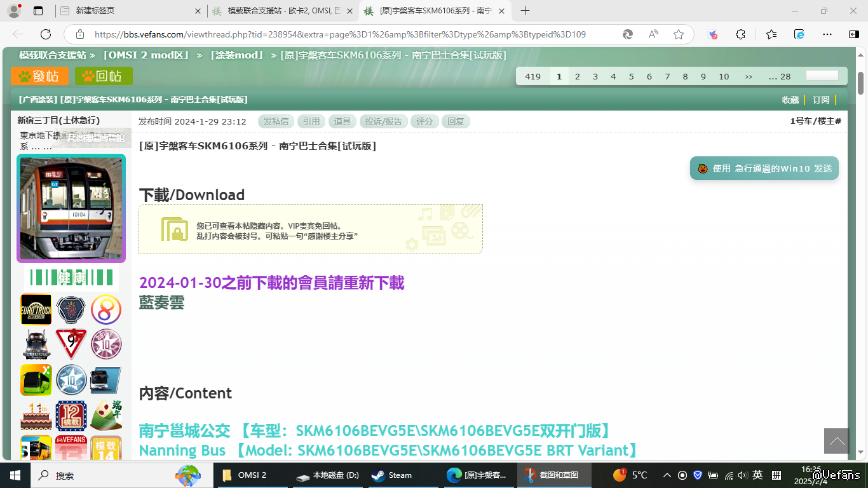
Task: Open the tab actions menu icon
Action: tap(38, 11)
